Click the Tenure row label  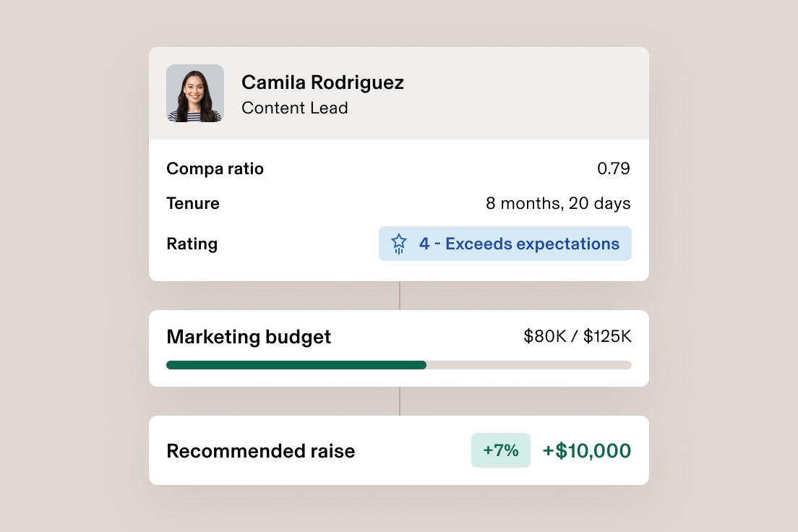click(192, 203)
